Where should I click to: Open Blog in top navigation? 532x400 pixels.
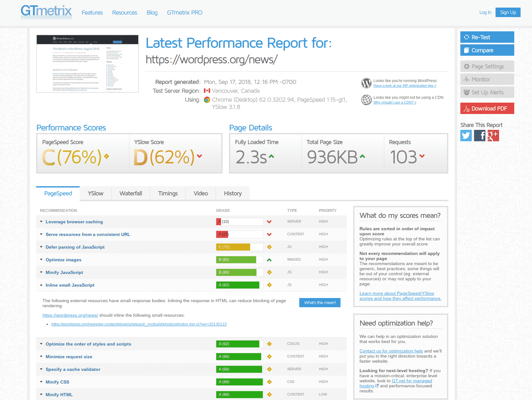(x=152, y=13)
